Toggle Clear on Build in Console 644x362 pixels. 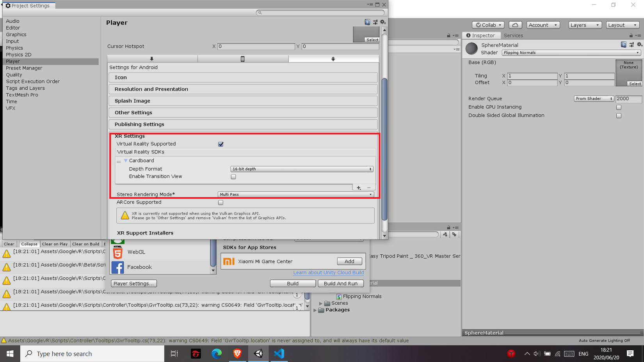(86, 244)
